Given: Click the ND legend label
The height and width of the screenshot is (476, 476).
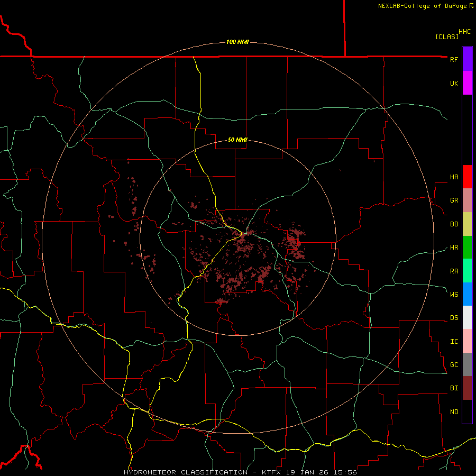Looking at the screenshot, I should click(x=454, y=411).
